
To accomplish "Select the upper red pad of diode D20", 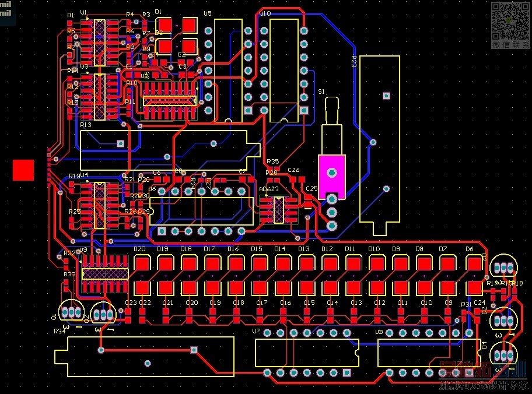I will click(x=142, y=264).
